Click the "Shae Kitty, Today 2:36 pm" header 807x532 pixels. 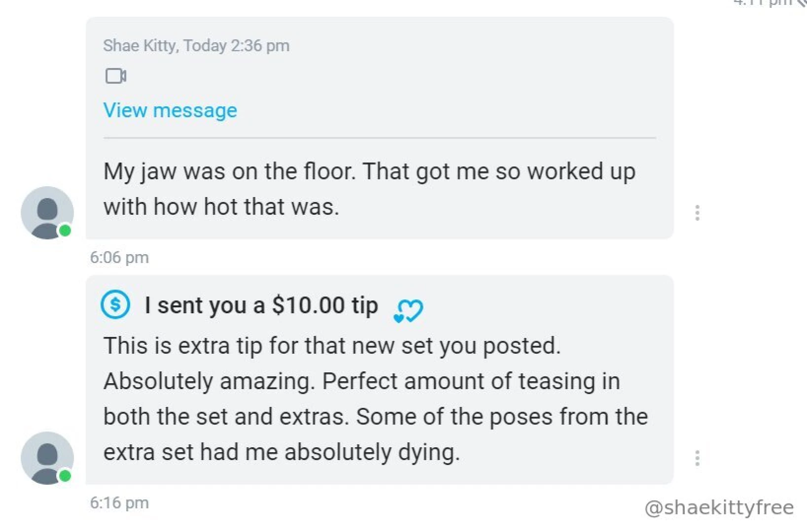[x=196, y=45]
